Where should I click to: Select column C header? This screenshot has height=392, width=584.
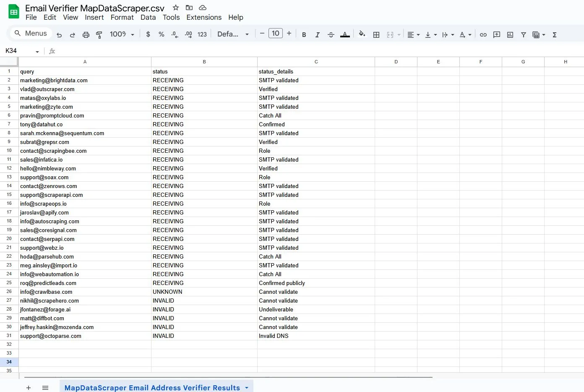tap(316, 62)
